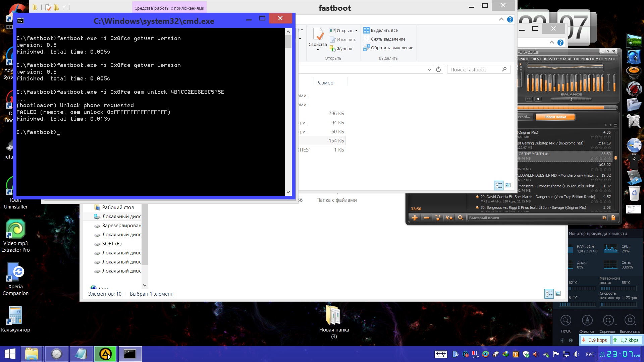Open the Новая папка playlist tab in AIMP

point(555,117)
